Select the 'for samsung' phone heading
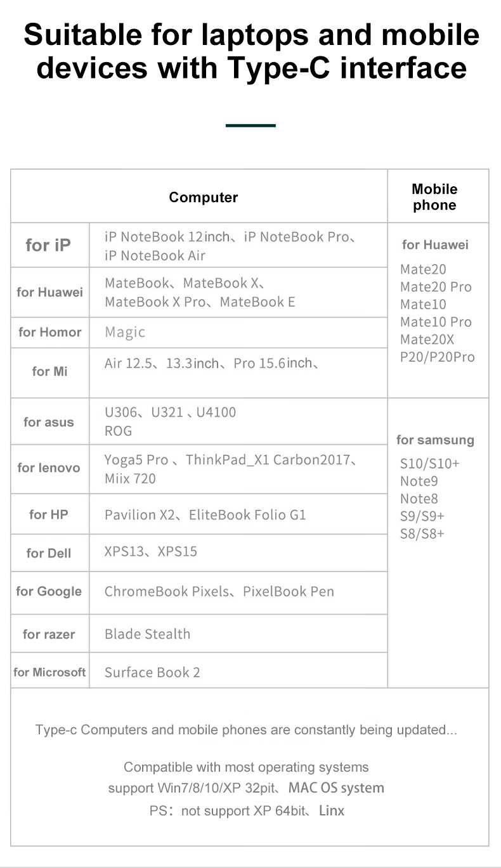Viewport: 501px width, 868px height. [435, 440]
